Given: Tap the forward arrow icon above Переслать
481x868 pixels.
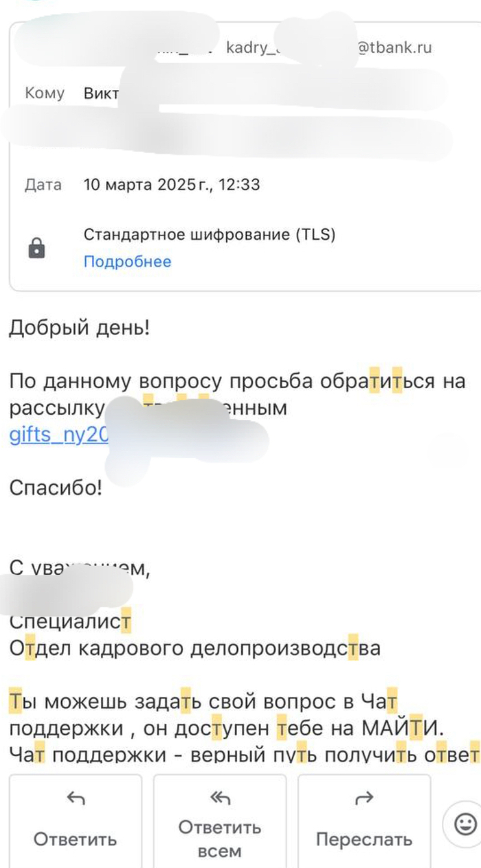Looking at the screenshot, I should (x=364, y=798).
